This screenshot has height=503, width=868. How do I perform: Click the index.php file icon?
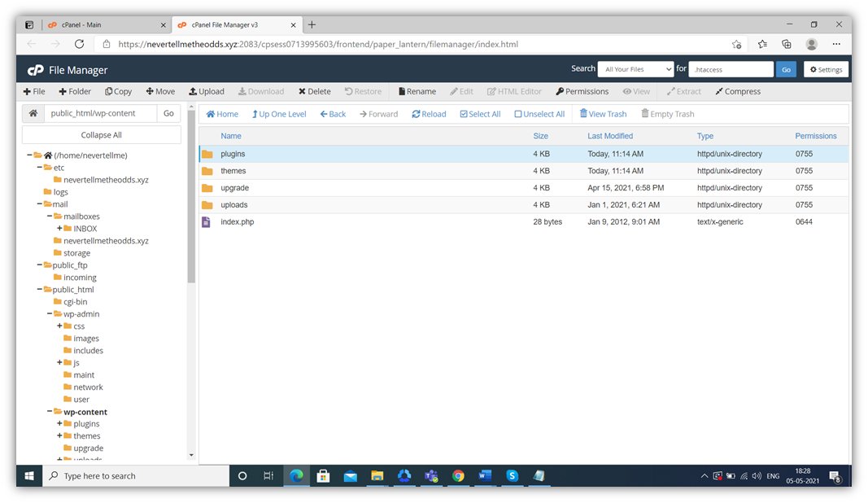(206, 222)
